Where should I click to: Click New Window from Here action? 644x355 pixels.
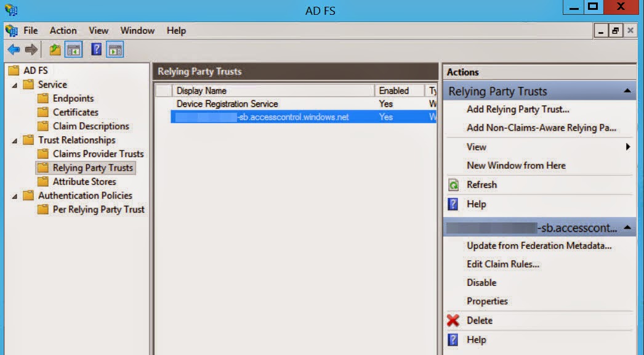[517, 165]
